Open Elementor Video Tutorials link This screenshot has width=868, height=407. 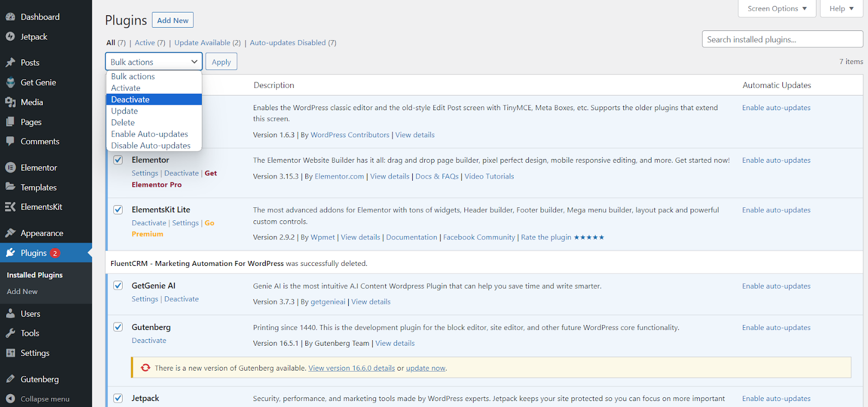tap(489, 176)
